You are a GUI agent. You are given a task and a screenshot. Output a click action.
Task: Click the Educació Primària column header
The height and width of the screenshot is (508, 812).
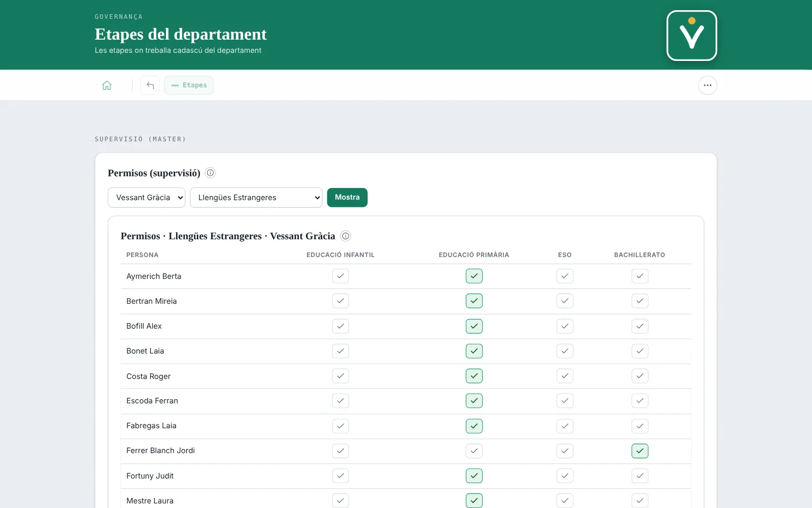pos(474,255)
